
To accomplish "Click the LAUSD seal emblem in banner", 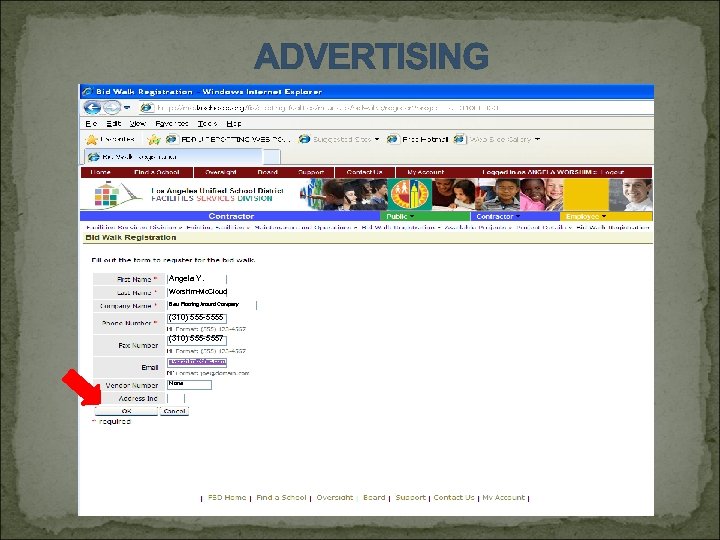I will click(x=410, y=194).
